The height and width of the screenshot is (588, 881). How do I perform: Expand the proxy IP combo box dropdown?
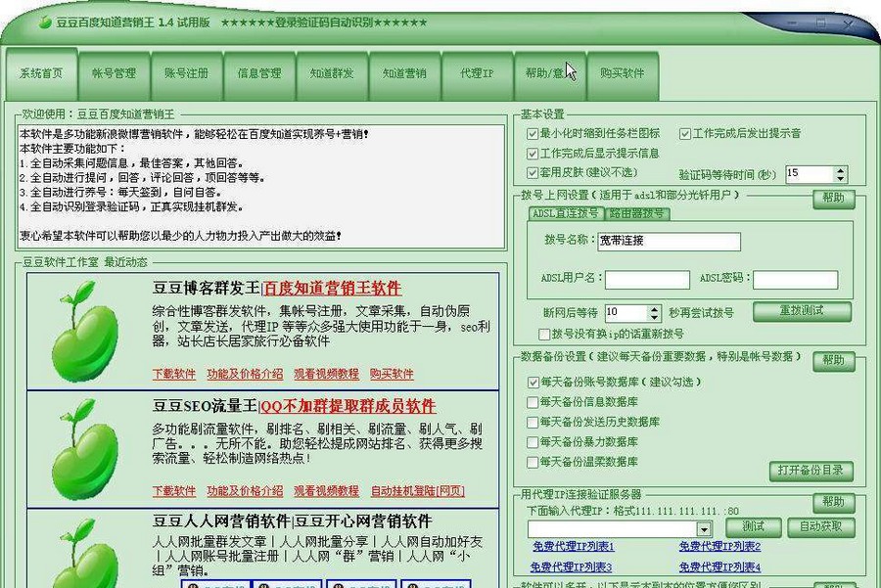click(x=704, y=529)
